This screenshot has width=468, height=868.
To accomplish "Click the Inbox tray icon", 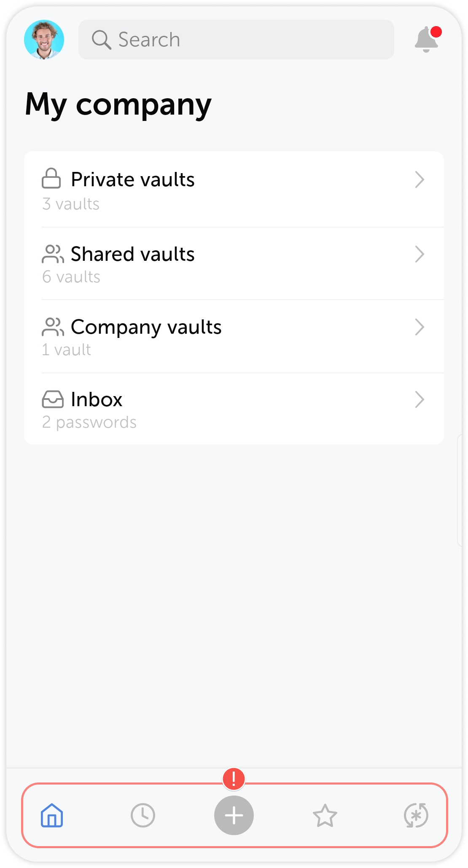I will [x=53, y=399].
